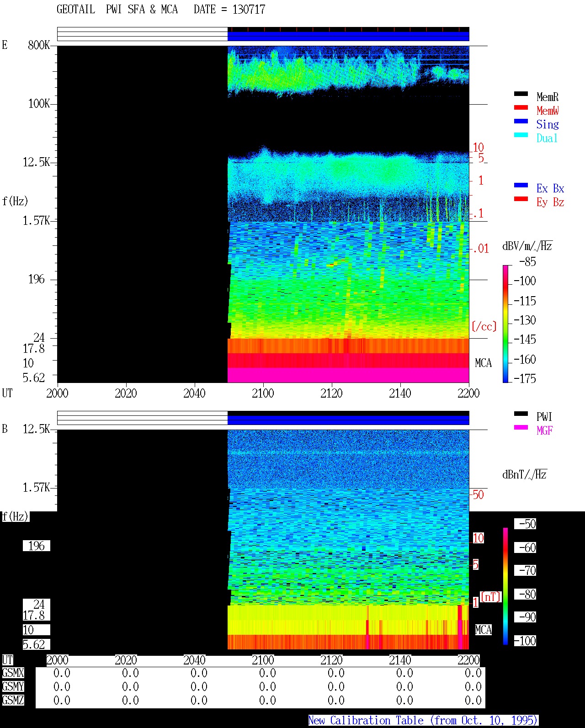Click the 12.5K label on the B panel
Image resolution: width=585 pixels, height=728 pixels.
36,429
